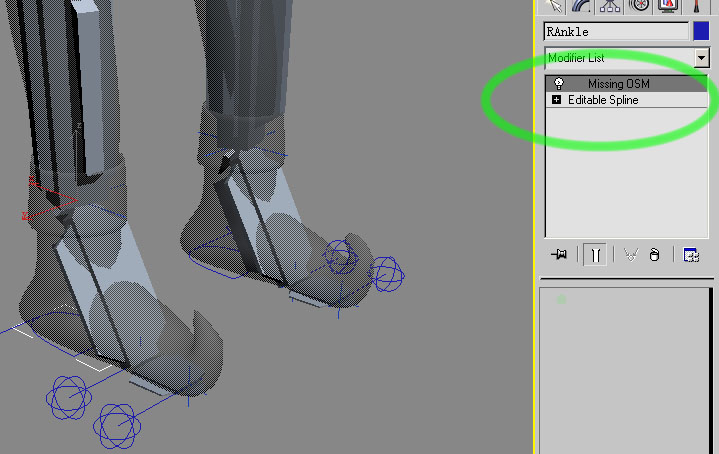Click Make Unique icon

point(630,255)
